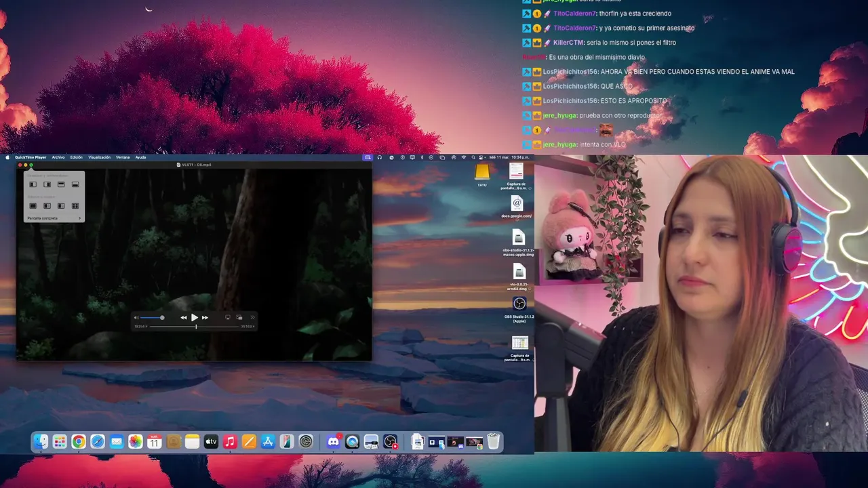Select obs-studio-31.1.2 dmg desktop file

(x=519, y=241)
